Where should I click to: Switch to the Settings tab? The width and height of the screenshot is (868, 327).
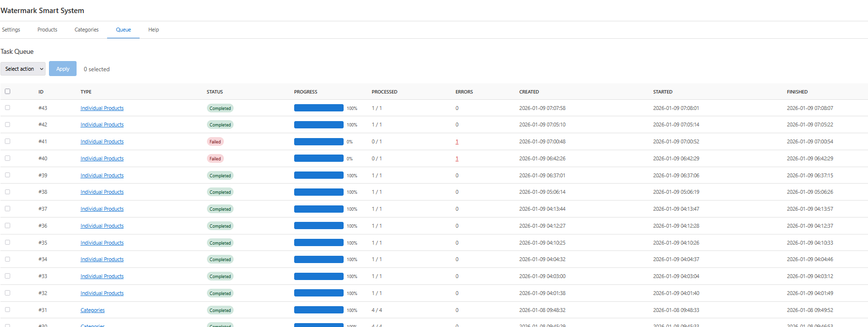point(11,30)
